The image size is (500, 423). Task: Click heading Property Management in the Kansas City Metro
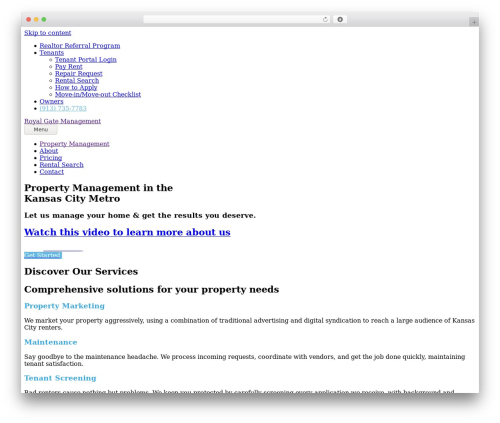click(x=98, y=193)
